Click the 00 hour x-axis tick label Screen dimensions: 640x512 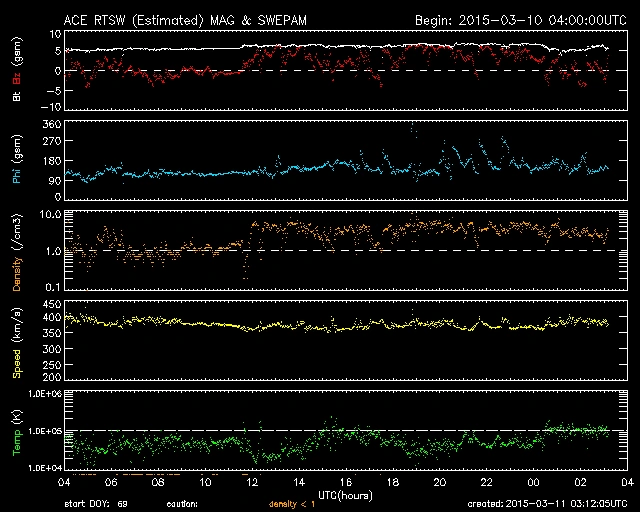coord(531,481)
